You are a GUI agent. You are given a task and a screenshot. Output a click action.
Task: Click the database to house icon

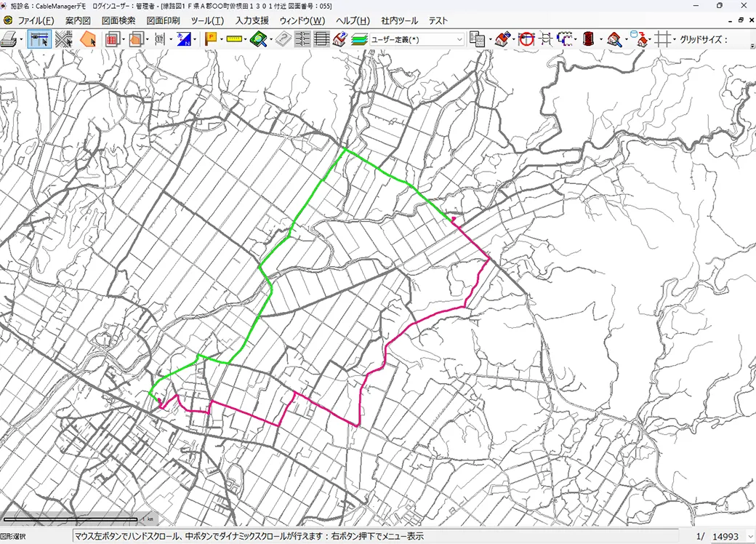[639, 39]
